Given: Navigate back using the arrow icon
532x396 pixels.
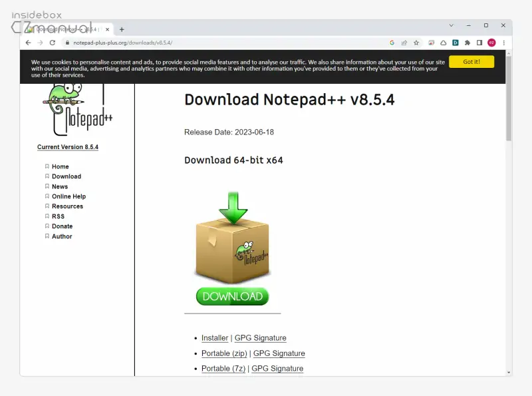Looking at the screenshot, I should (x=27, y=41).
